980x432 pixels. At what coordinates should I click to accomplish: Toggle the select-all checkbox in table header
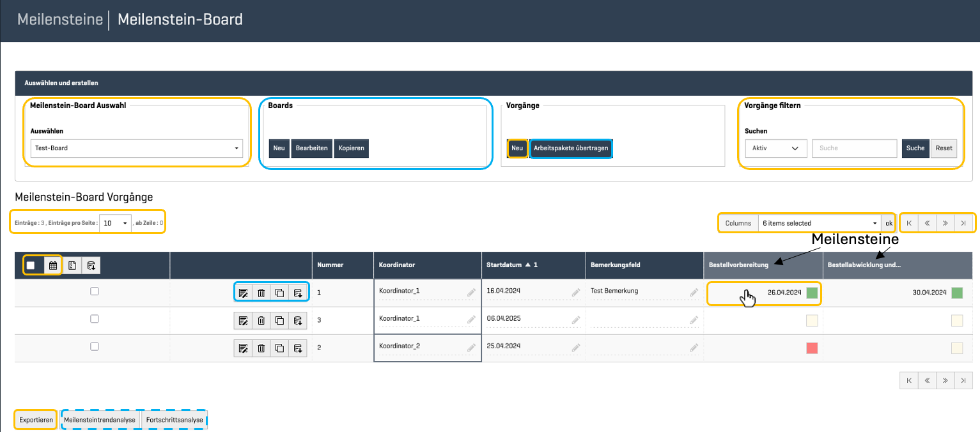[31, 265]
